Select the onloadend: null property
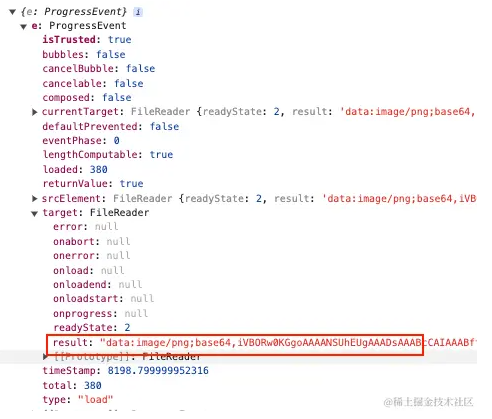 (97, 285)
